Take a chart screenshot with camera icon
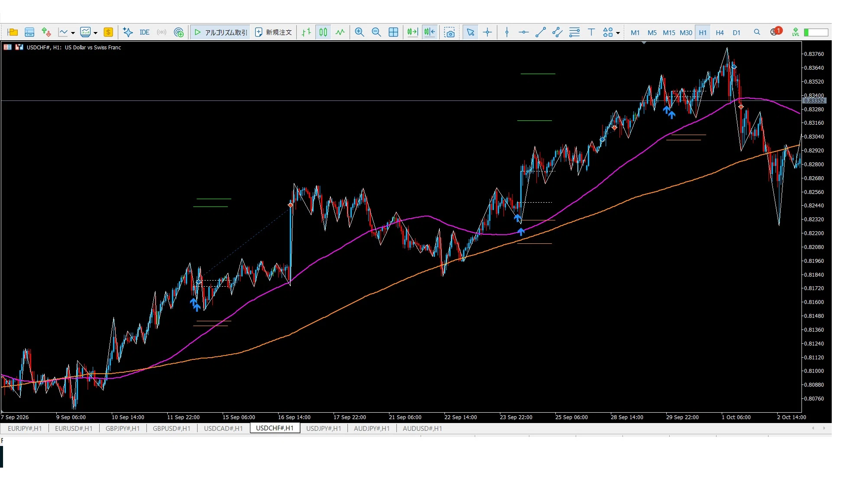 450,32
